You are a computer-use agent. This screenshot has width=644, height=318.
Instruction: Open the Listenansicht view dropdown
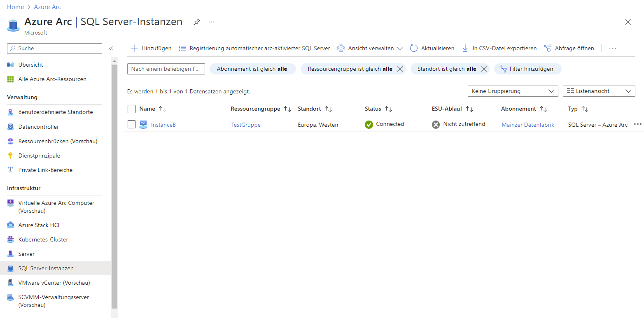[x=599, y=91]
